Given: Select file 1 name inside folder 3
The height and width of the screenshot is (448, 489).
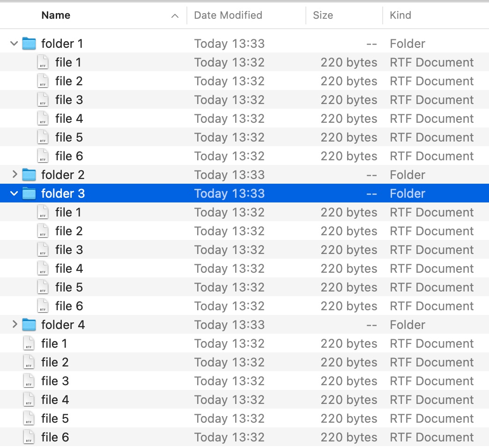Looking at the screenshot, I should [x=68, y=212].
